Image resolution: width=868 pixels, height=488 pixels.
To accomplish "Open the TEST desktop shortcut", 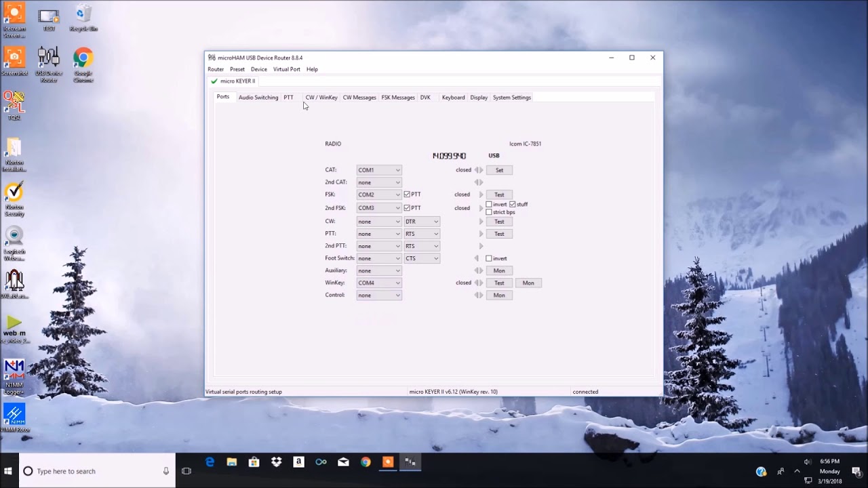I will tap(49, 19).
